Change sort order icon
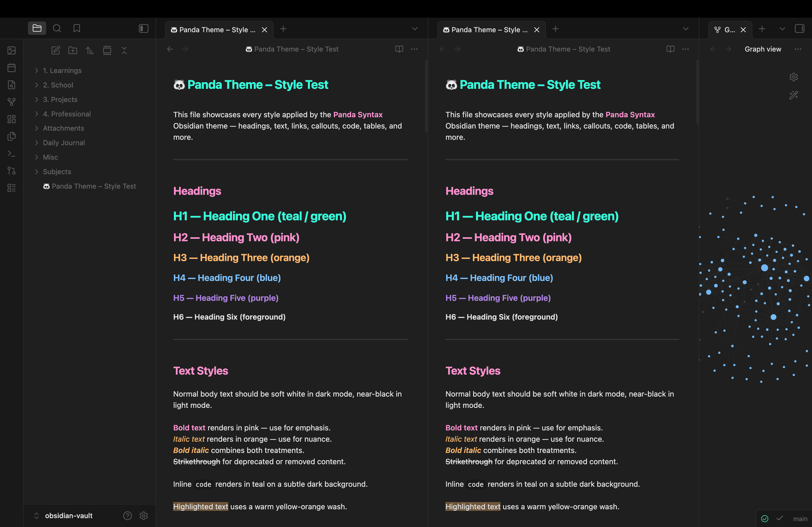The height and width of the screenshot is (527, 812). click(90, 50)
